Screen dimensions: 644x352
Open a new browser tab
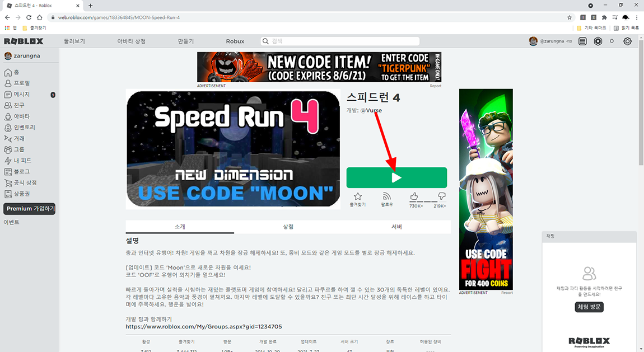click(90, 6)
